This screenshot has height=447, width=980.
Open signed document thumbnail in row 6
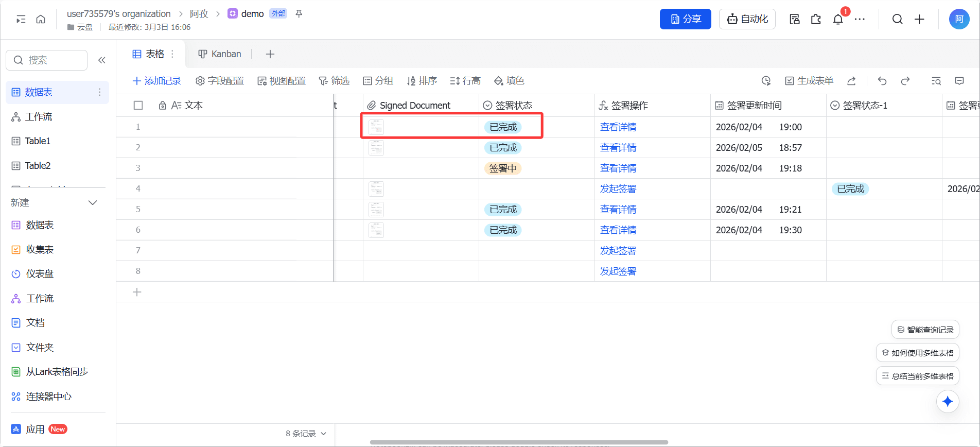click(x=376, y=230)
